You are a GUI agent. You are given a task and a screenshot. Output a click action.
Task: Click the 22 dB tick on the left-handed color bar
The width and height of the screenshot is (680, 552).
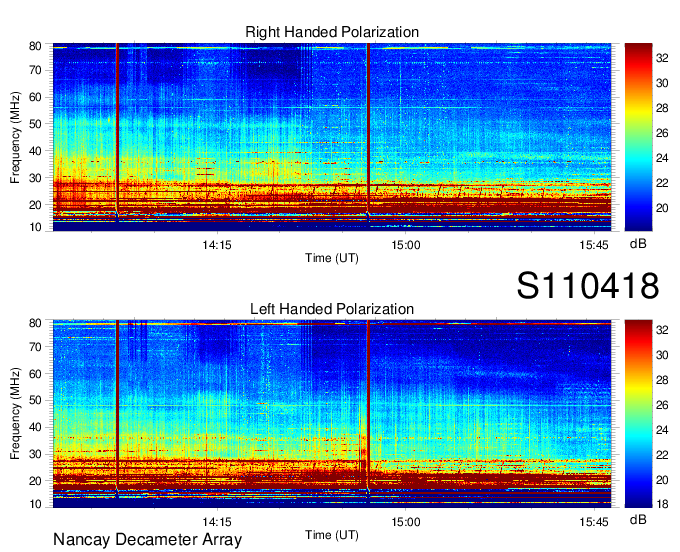[x=662, y=455]
